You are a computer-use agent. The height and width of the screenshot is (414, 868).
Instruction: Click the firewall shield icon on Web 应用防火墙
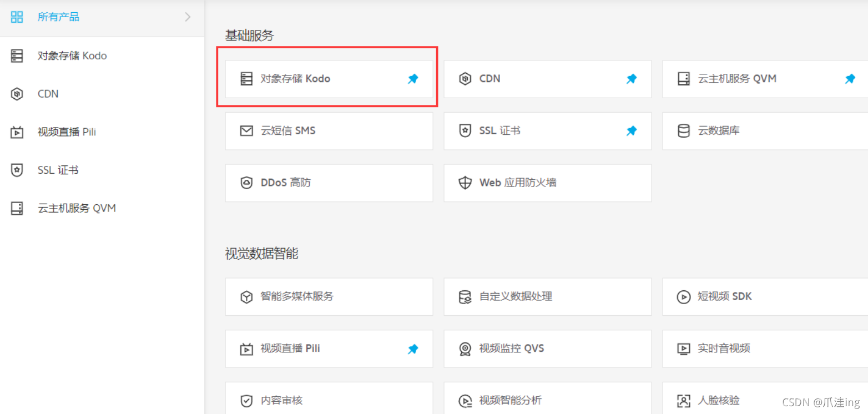465,183
